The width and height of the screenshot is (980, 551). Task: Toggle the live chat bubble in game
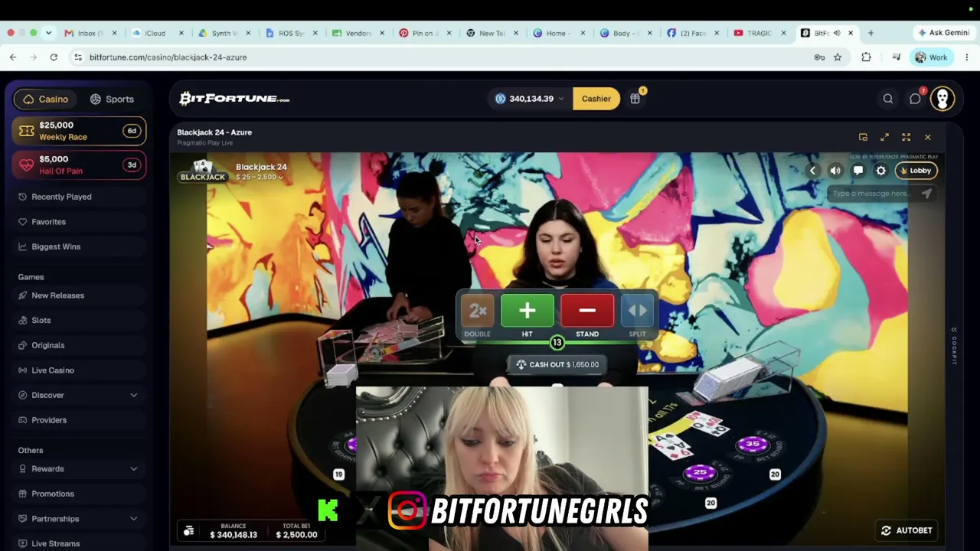pyautogui.click(x=858, y=171)
